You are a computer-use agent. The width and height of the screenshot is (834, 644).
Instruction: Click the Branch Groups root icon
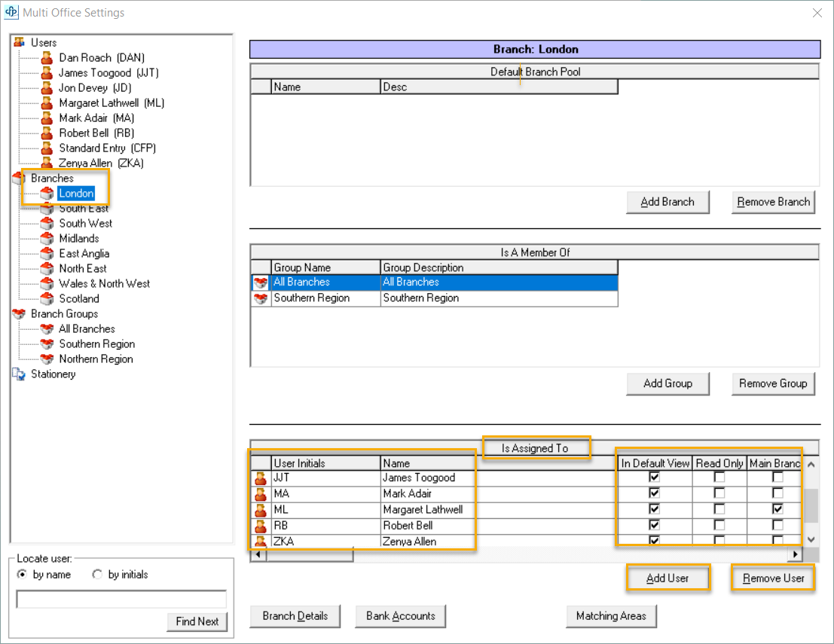point(19,314)
